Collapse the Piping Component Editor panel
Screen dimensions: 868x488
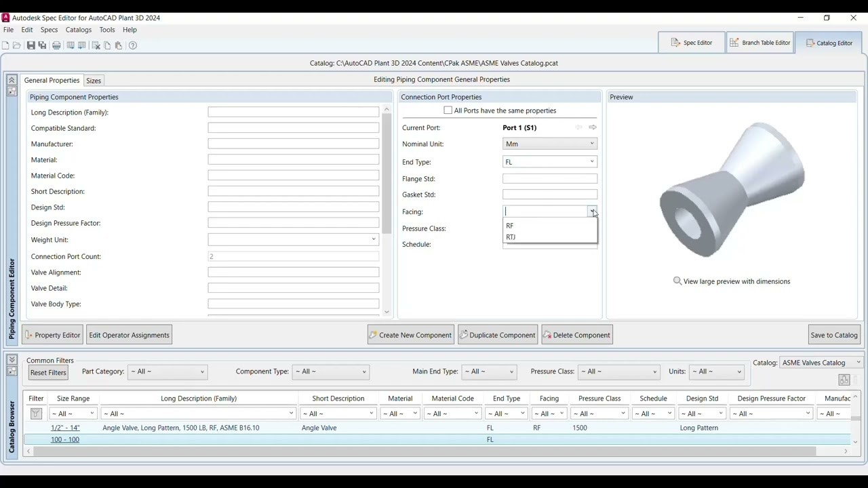pyautogui.click(x=12, y=80)
